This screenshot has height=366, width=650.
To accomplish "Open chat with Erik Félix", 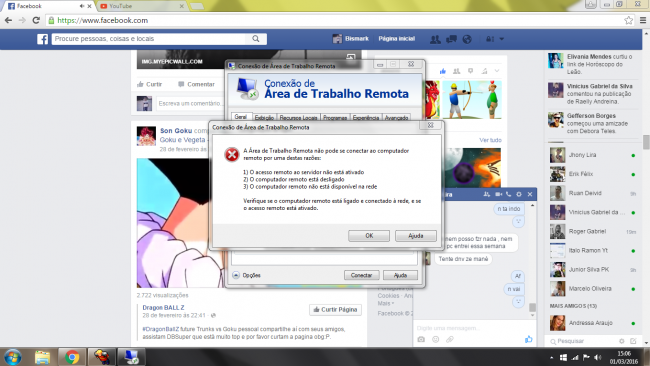I will coord(593,174).
